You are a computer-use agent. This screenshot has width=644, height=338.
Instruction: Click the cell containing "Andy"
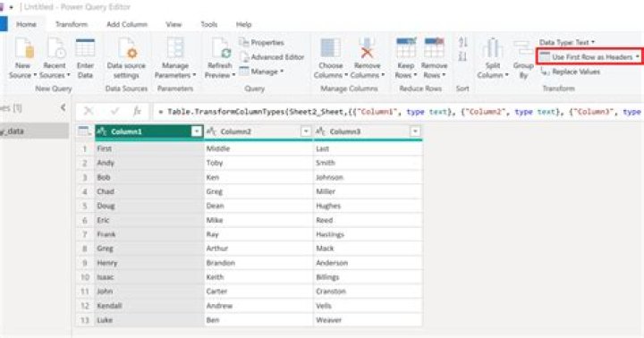coord(149,163)
